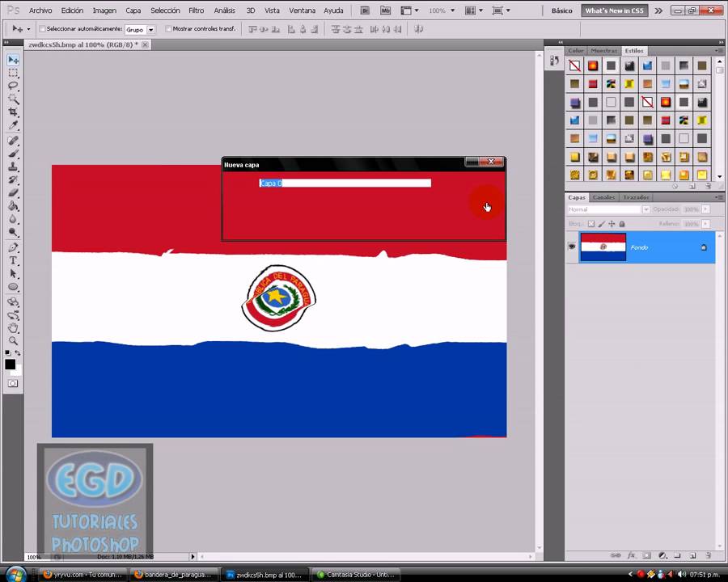Image resolution: width=728 pixels, height=582 pixels.
Task: Open Mini Bridge from top bar
Action: [385, 11]
